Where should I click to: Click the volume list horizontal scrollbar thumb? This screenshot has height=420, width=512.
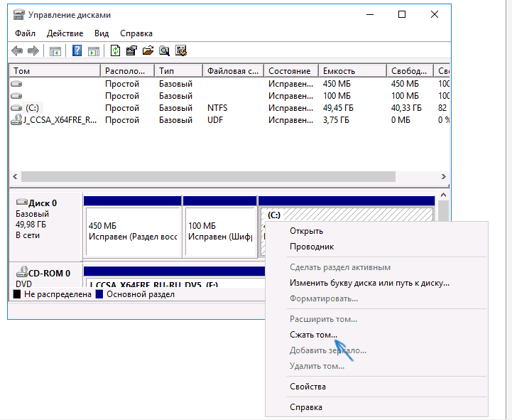208,176
